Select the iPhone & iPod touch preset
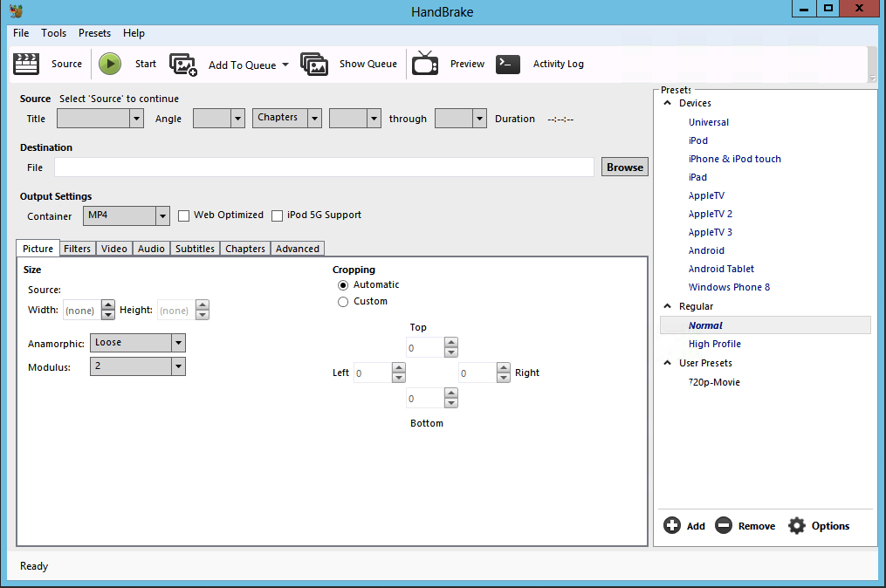The image size is (886, 588). pos(735,159)
